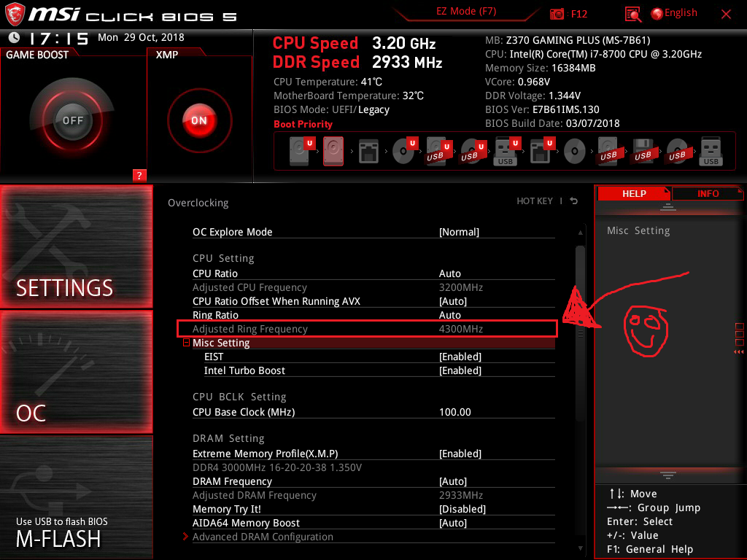Viewport: 747px width, 560px height.
Task: Click the settings list scrollbar thumb
Action: (x=580, y=332)
